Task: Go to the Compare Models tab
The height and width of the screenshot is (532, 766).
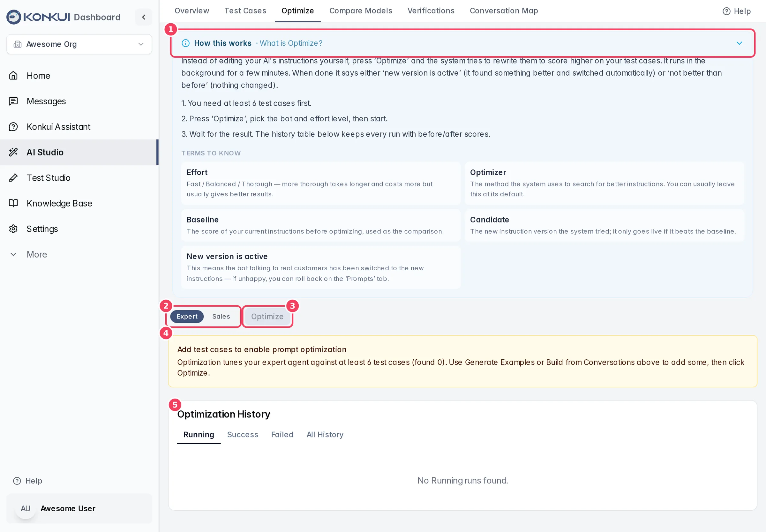Action: coord(361,11)
